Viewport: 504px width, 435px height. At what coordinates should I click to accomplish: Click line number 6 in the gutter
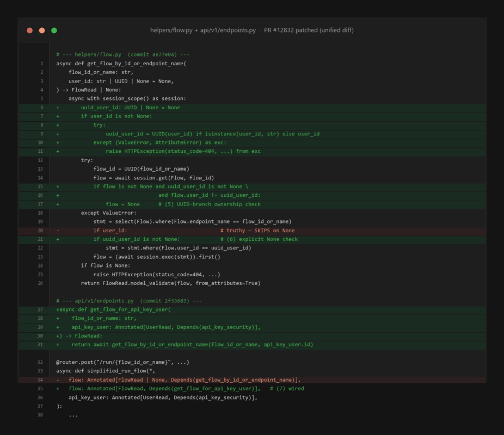coord(41,108)
